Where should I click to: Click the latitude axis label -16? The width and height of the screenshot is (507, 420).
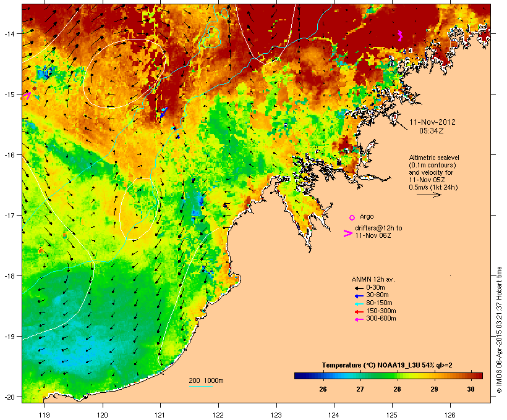point(9,155)
